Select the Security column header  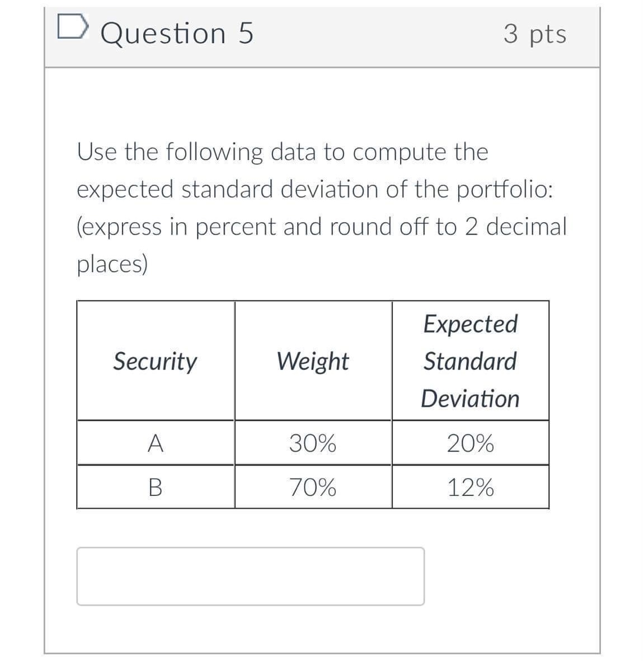click(x=155, y=362)
